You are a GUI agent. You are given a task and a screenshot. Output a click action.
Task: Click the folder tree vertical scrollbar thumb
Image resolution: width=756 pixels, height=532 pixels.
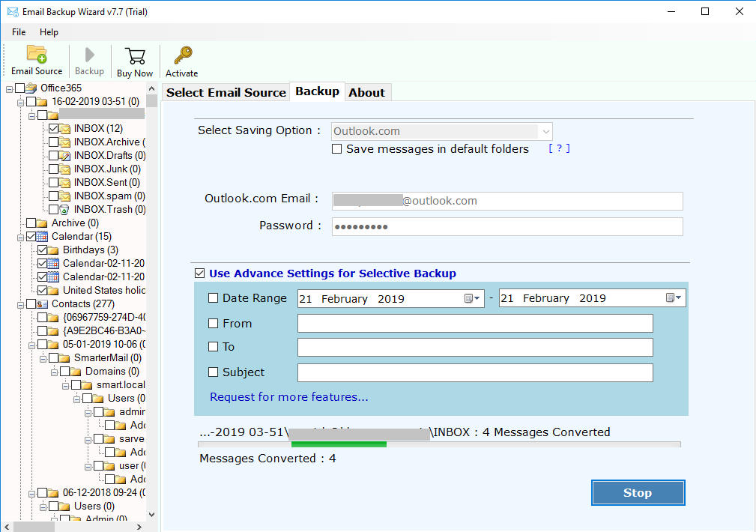(152, 100)
